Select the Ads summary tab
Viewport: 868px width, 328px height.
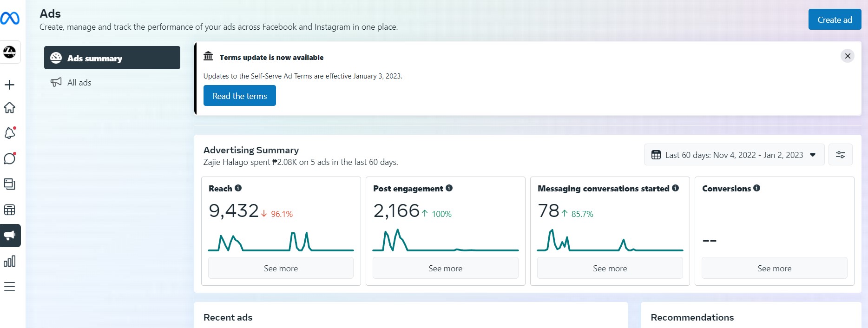[x=112, y=58]
